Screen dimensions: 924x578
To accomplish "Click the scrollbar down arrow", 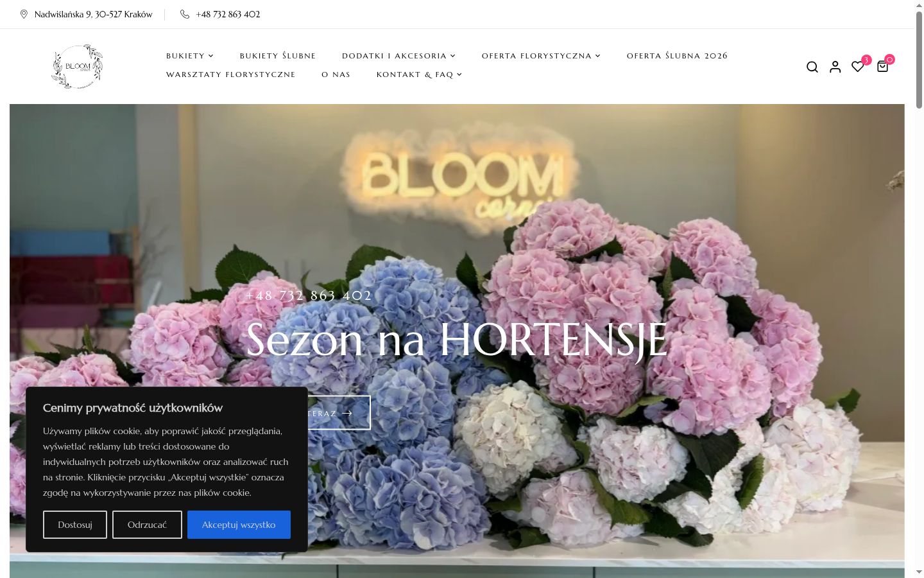I will coord(919,572).
